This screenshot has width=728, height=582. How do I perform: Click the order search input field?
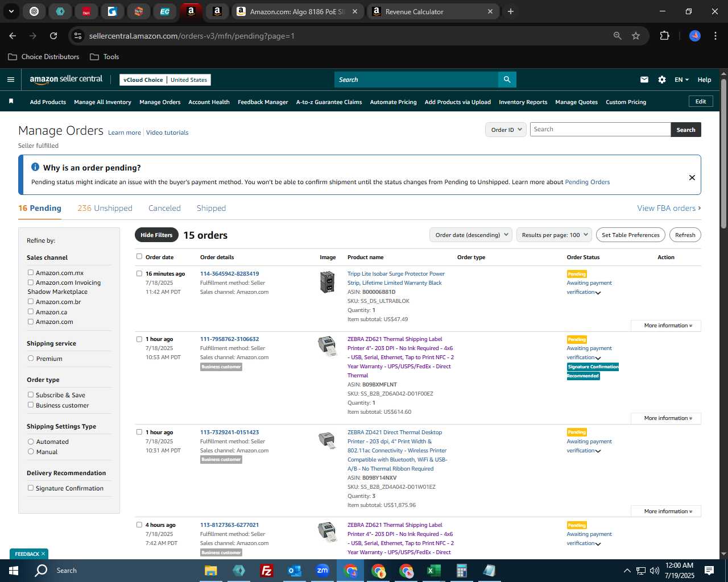[600, 130]
